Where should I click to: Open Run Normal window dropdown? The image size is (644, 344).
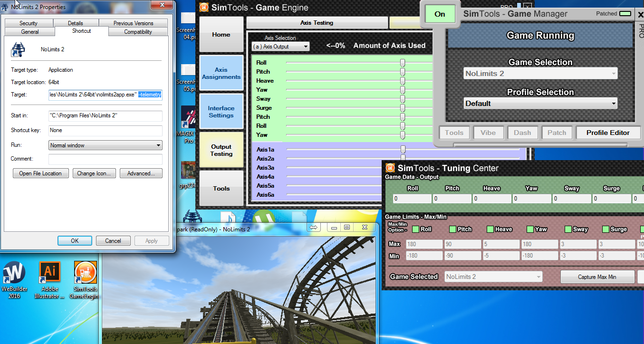tap(106, 145)
